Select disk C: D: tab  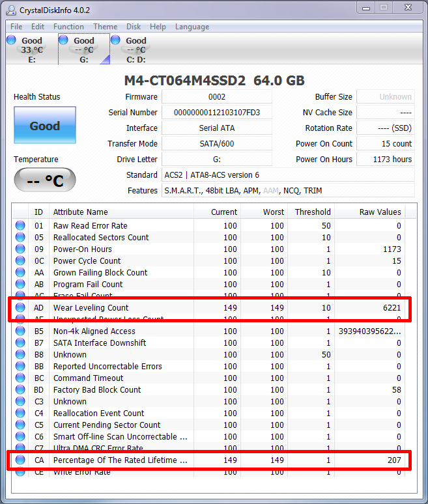point(136,49)
